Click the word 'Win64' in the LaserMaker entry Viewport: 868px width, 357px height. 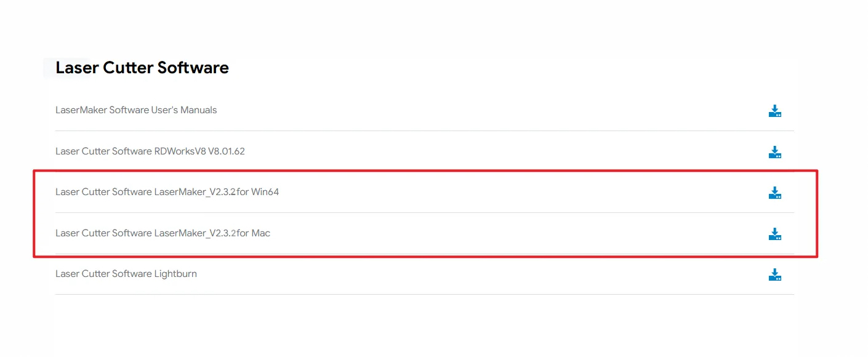(x=265, y=192)
